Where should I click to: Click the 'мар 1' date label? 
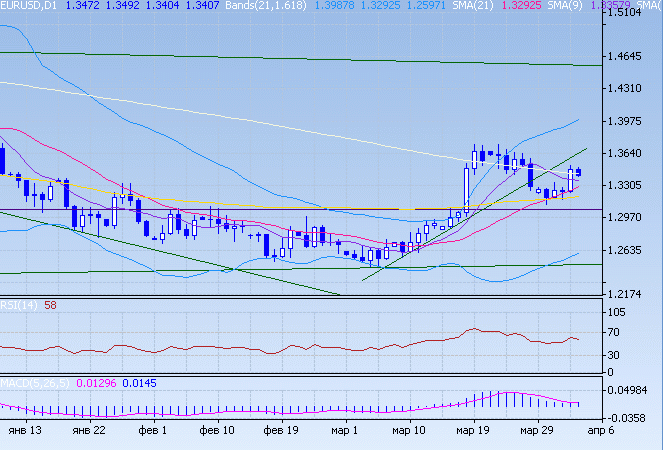click(x=345, y=429)
